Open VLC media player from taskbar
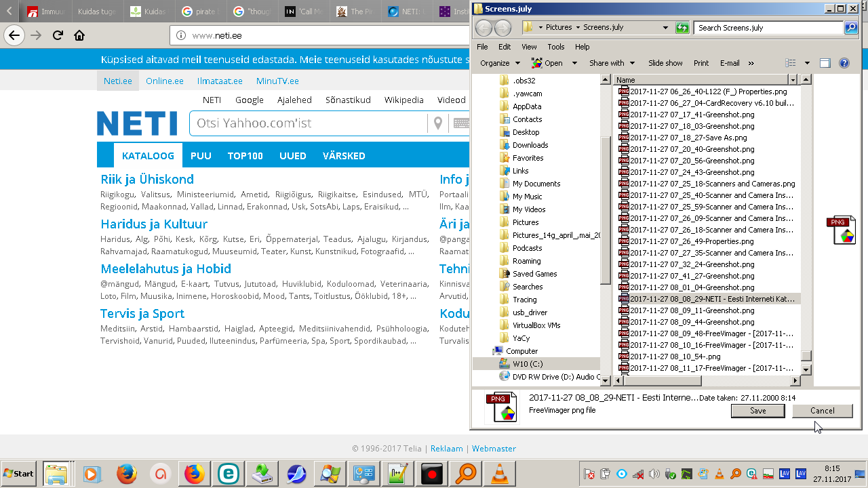Viewport: 868px width, 488px height. point(498,474)
